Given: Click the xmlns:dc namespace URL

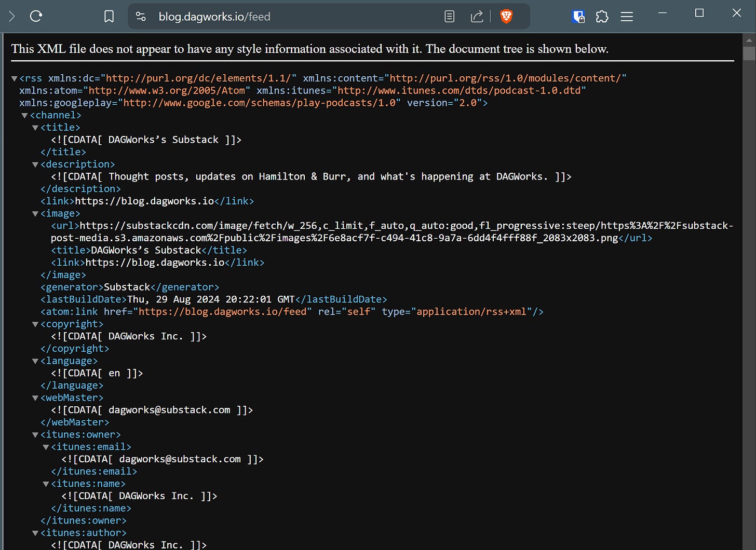Looking at the screenshot, I should pos(198,78).
